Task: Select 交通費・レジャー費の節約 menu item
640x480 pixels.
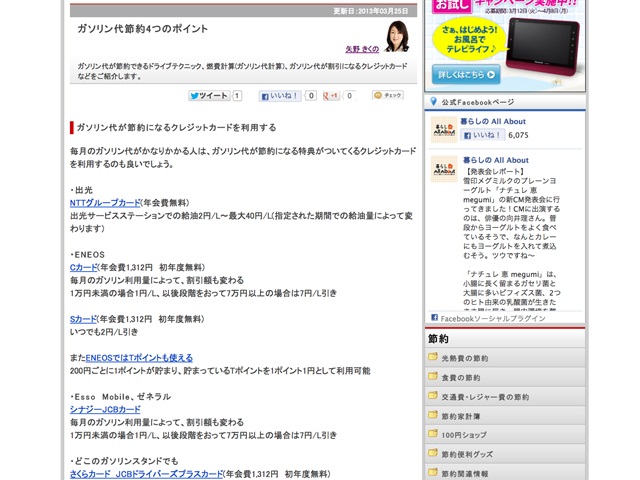Action: (x=485, y=397)
